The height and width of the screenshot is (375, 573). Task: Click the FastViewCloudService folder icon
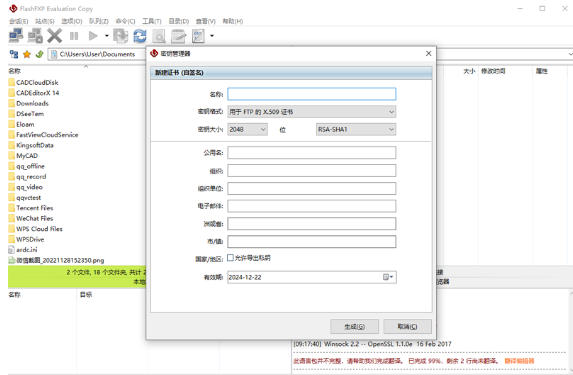coord(12,135)
